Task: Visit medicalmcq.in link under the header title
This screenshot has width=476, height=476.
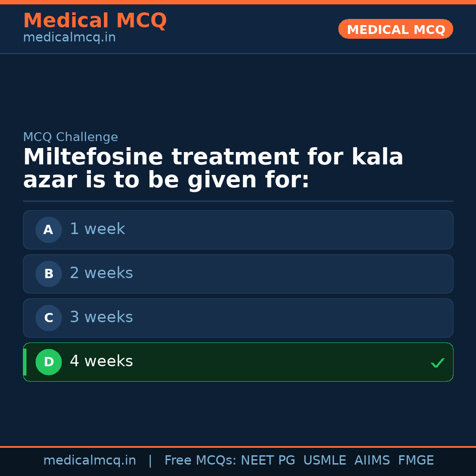Action: point(69,38)
